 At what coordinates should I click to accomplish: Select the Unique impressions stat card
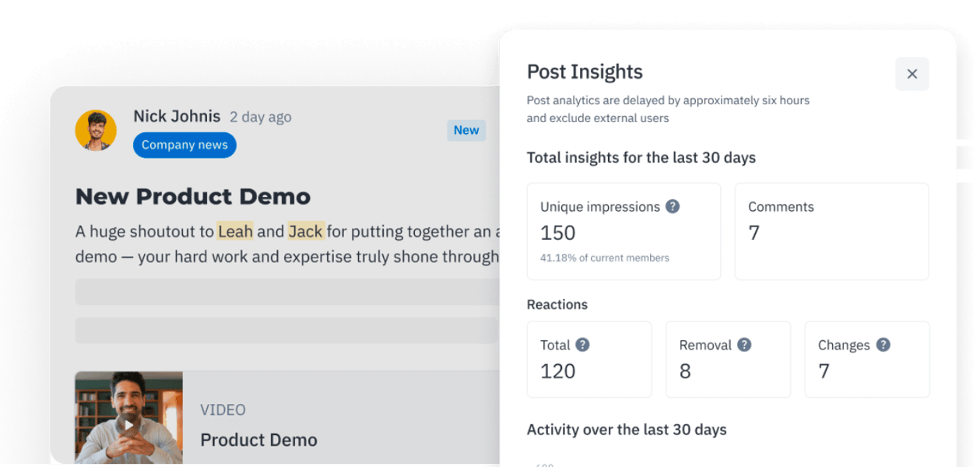623,230
